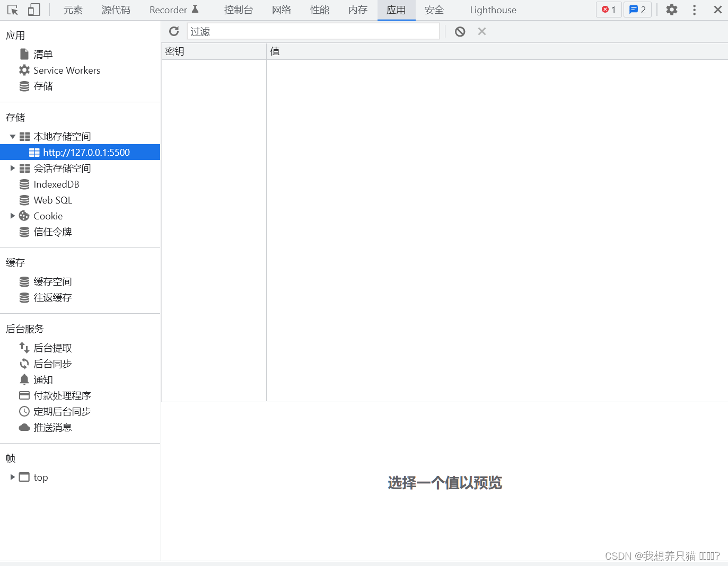
Task: Click the 推送消息 cloud icon
Action: pyautogui.click(x=24, y=427)
